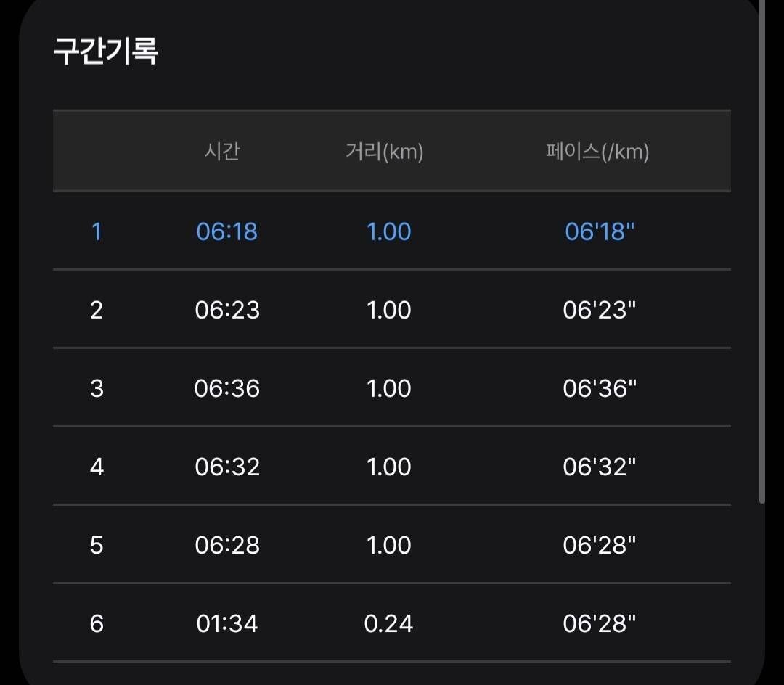Sort by the 페이스(/km) column header
Image resolution: width=784 pixels, height=685 pixels.
pos(598,152)
